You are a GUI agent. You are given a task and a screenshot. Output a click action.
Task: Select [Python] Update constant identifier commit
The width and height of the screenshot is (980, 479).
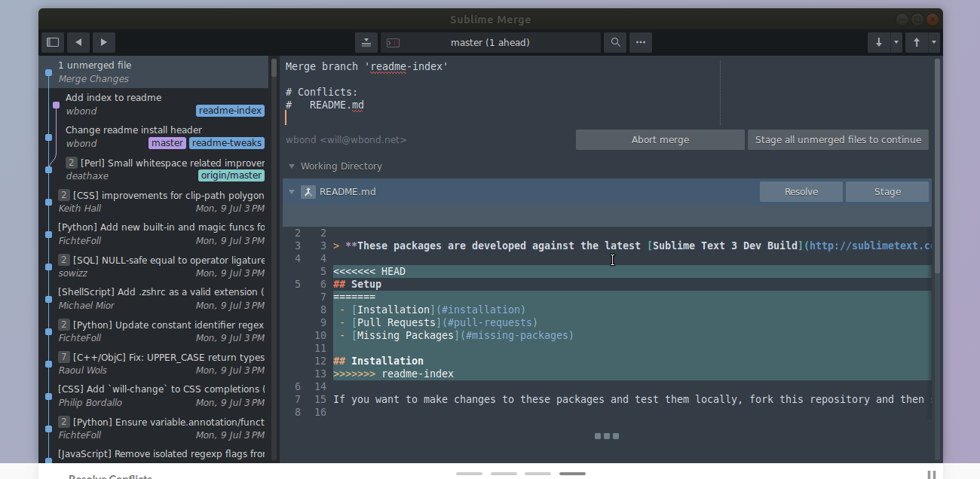[154, 331]
